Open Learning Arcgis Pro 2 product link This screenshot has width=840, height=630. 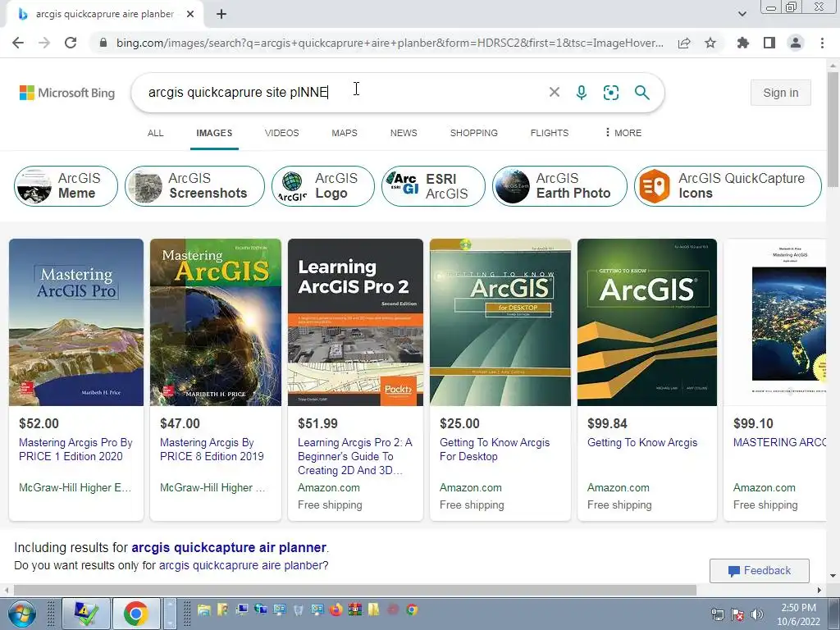coord(354,456)
